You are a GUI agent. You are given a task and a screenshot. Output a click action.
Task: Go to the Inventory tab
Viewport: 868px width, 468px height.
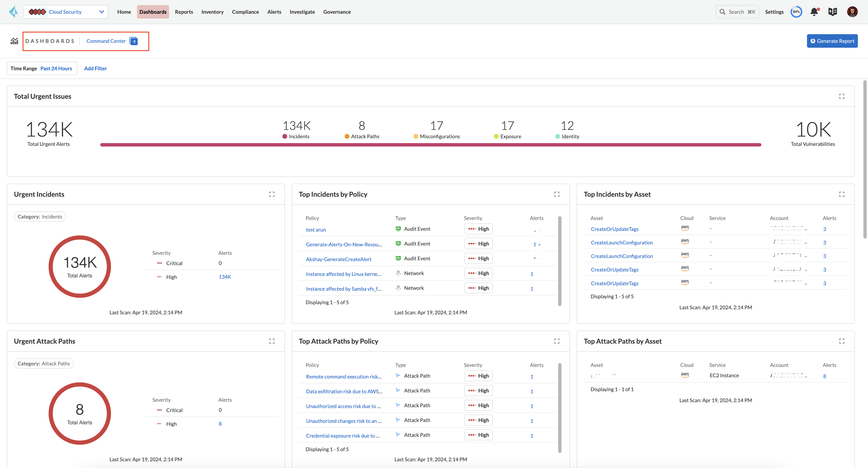click(x=212, y=12)
